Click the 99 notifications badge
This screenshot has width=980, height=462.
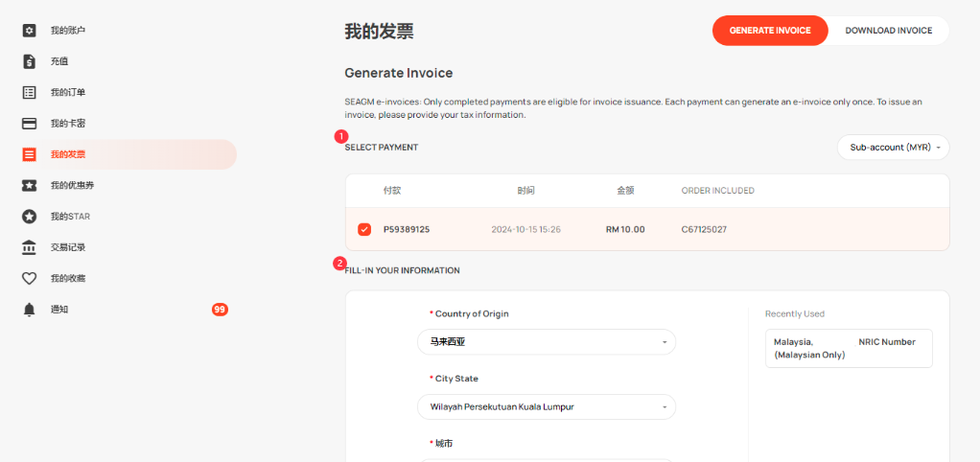point(220,310)
